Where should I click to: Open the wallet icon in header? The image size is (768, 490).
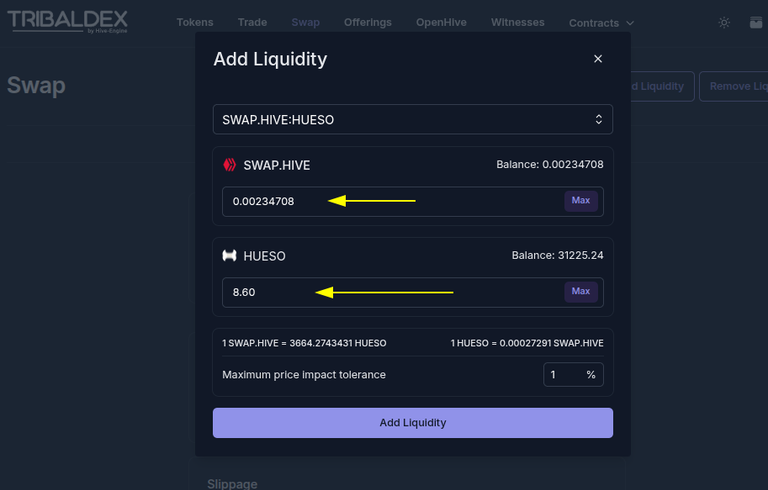tap(756, 23)
